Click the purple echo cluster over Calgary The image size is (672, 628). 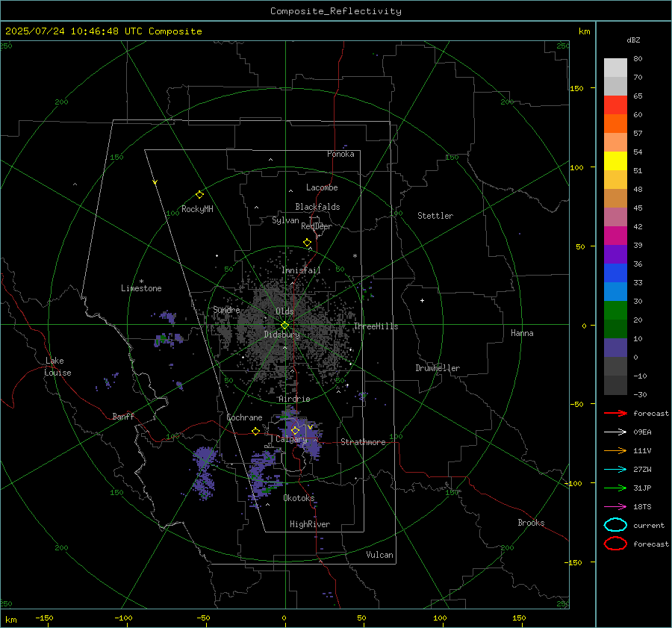pyautogui.click(x=302, y=433)
